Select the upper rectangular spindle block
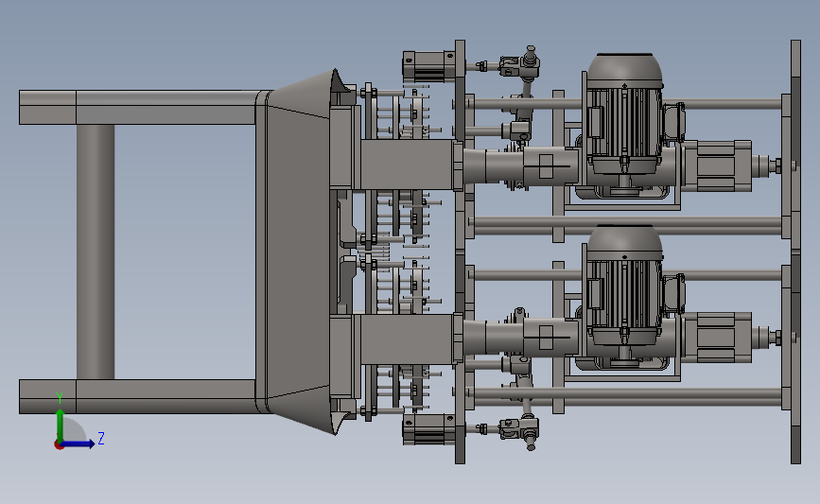 (x=407, y=165)
